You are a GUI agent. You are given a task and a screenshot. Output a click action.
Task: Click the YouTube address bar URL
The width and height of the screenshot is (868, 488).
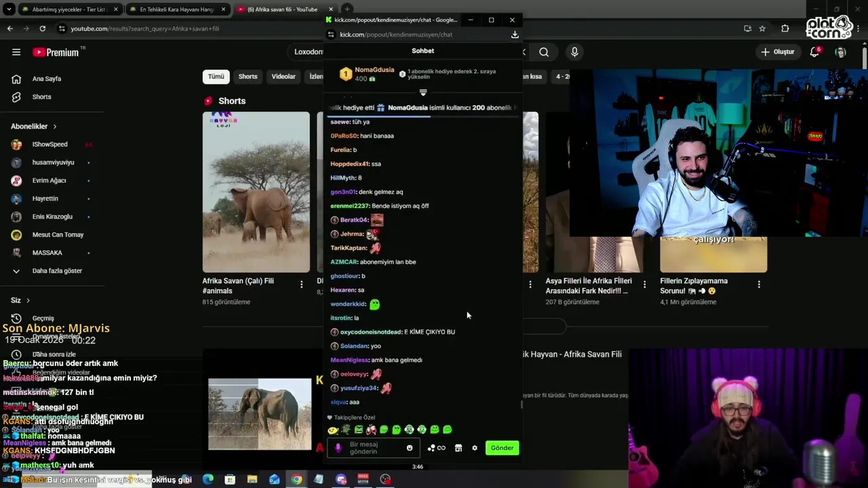click(x=145, y=28)
